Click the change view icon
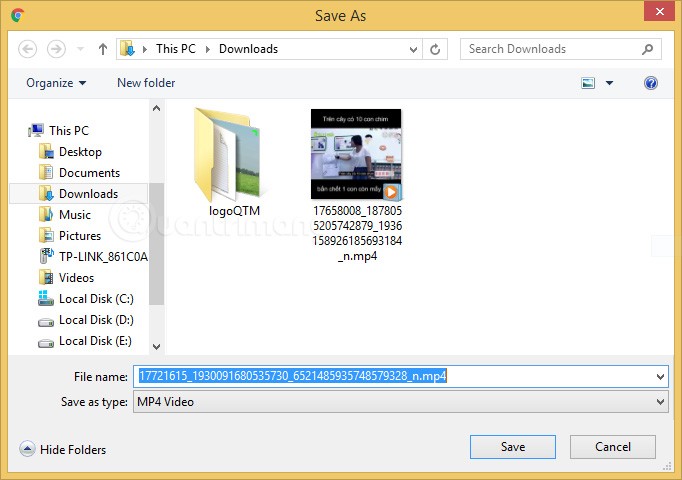 (x=588, y=83)
